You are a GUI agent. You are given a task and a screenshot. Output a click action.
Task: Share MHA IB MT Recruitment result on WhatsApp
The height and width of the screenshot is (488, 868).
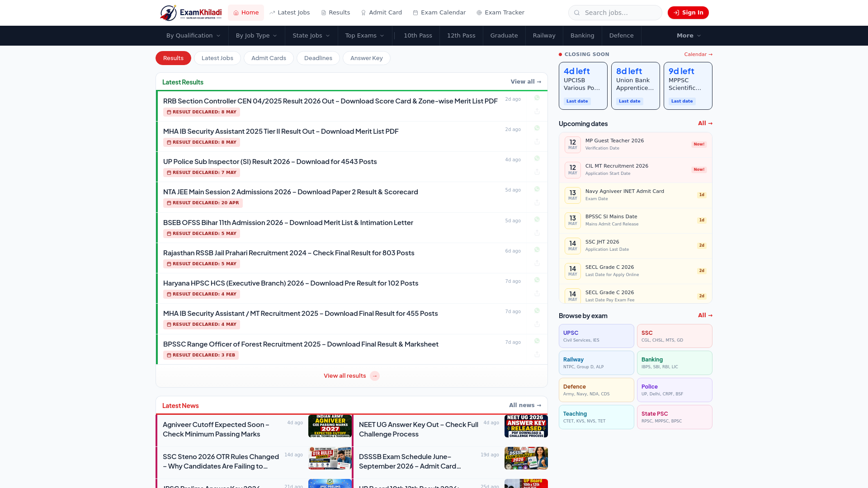(x=537, y=311)
